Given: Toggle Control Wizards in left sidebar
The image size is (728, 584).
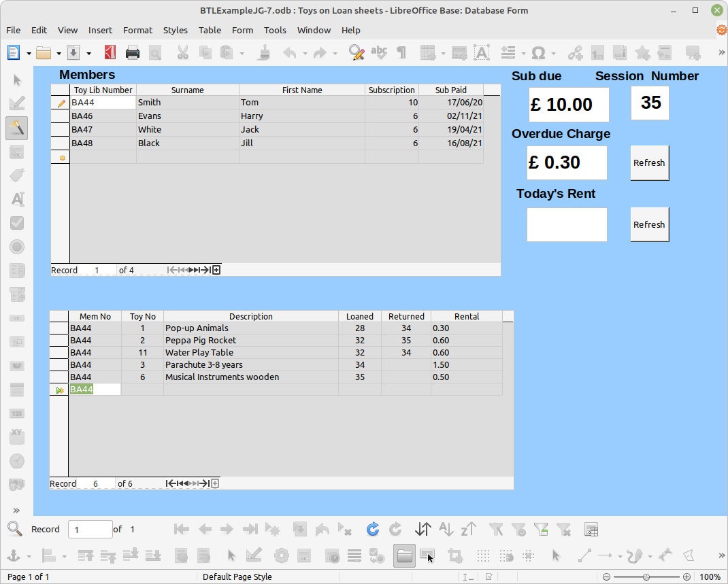Looking at the screenshot, I should [17, 128].
